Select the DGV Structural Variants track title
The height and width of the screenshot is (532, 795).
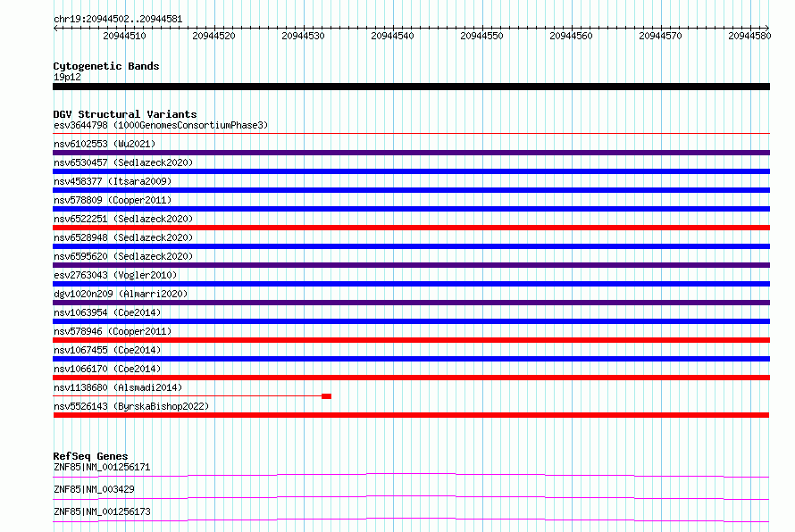tap(125, 114)
